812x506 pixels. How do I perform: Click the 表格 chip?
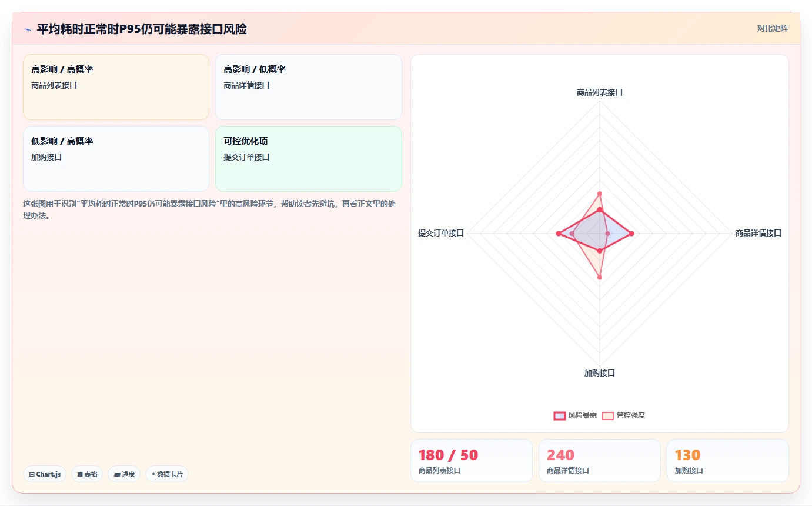pos(87,474)
